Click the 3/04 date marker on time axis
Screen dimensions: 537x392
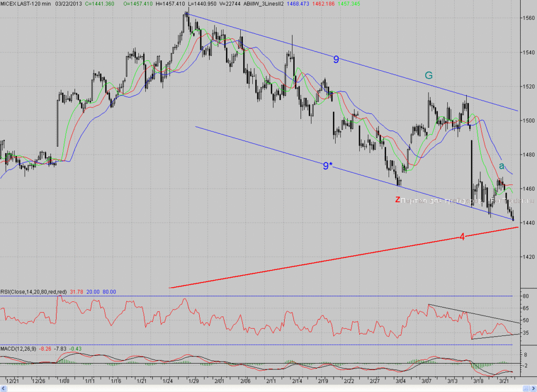point(400,381)
